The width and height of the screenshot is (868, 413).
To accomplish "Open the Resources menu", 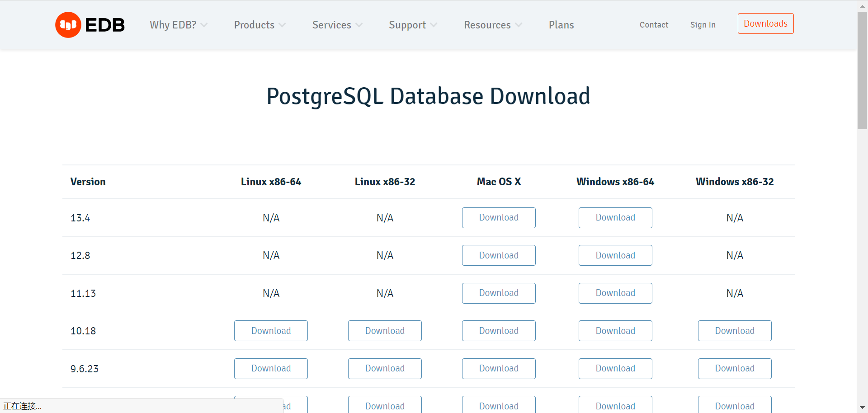I will (x=487, y=25).
